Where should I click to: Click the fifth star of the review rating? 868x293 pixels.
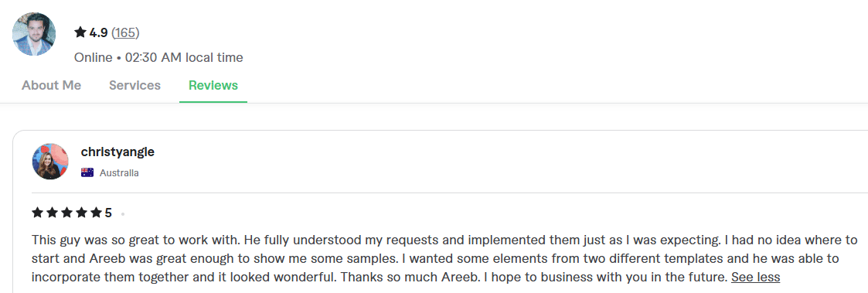pyautogui.click(x=96, y=213)
